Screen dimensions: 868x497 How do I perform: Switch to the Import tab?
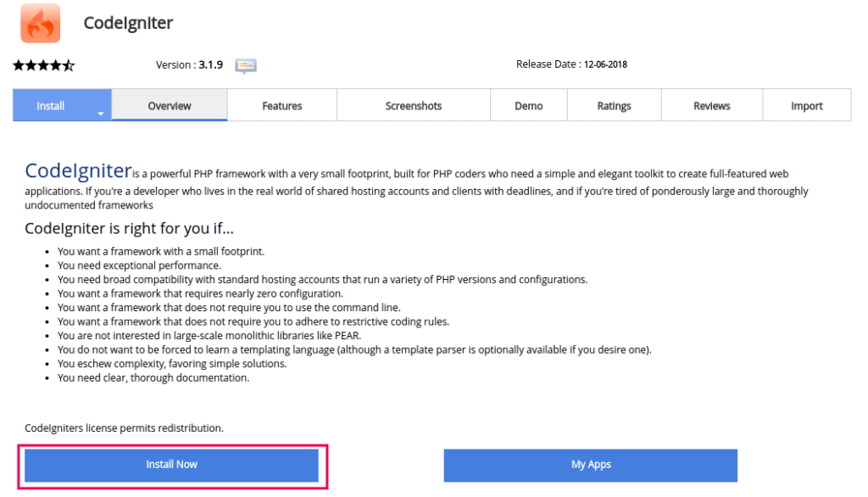click(807, 106)
